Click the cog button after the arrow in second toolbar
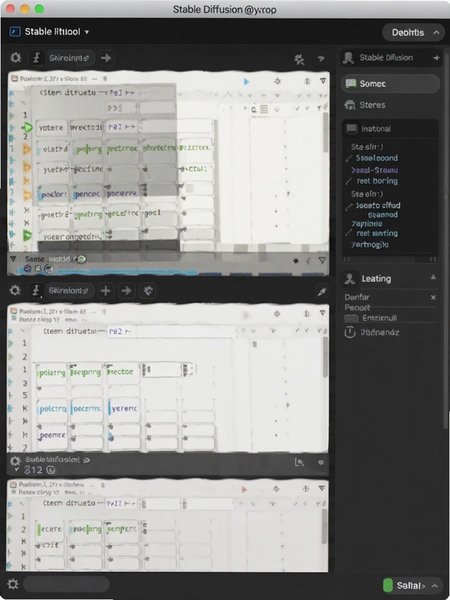 [147, 291]
